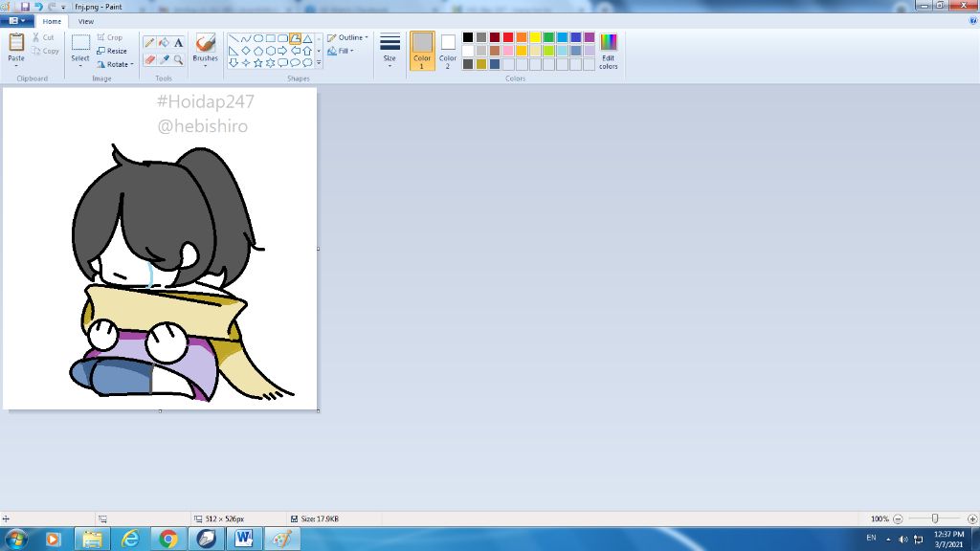This screenshot has height=551, width=980.
Task: Click the Paste clipboard button
Action: pyautogui.click(x=16, y=46)
